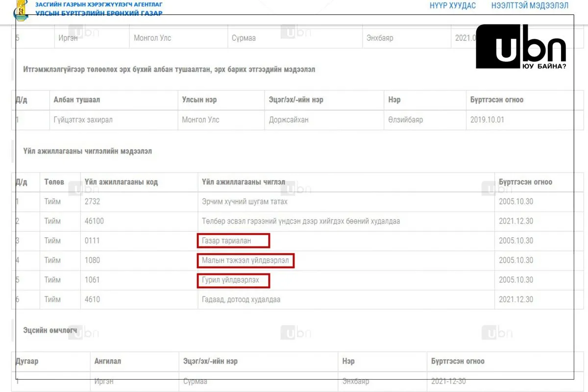
Task: Click the state registration agency emblem logo
Action: point(21,10)
